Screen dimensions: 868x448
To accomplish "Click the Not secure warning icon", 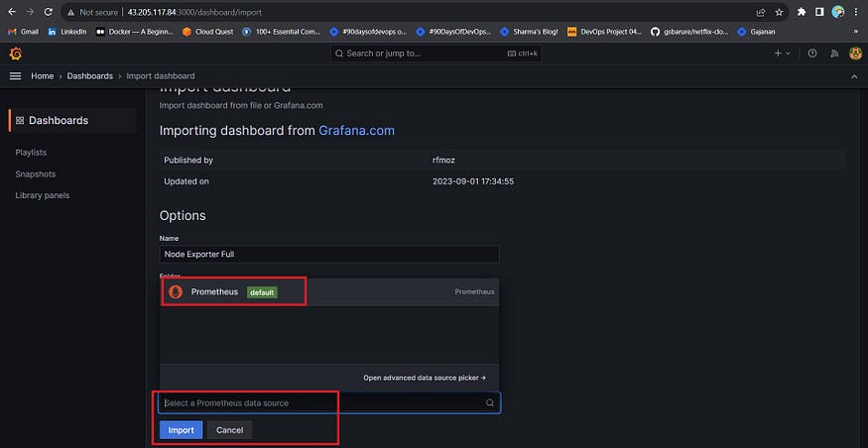I will click(x=71, y=12).
